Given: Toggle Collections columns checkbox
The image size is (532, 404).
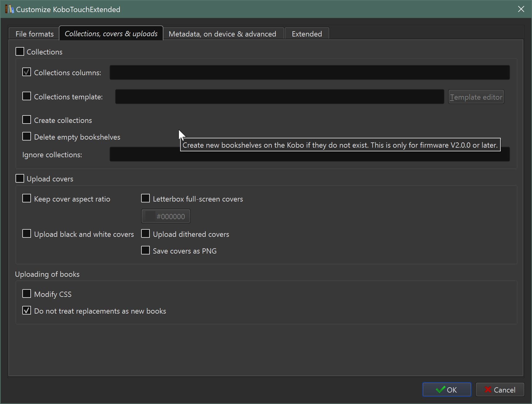Looking at the screenshot, I should click(x=27, y=72).
